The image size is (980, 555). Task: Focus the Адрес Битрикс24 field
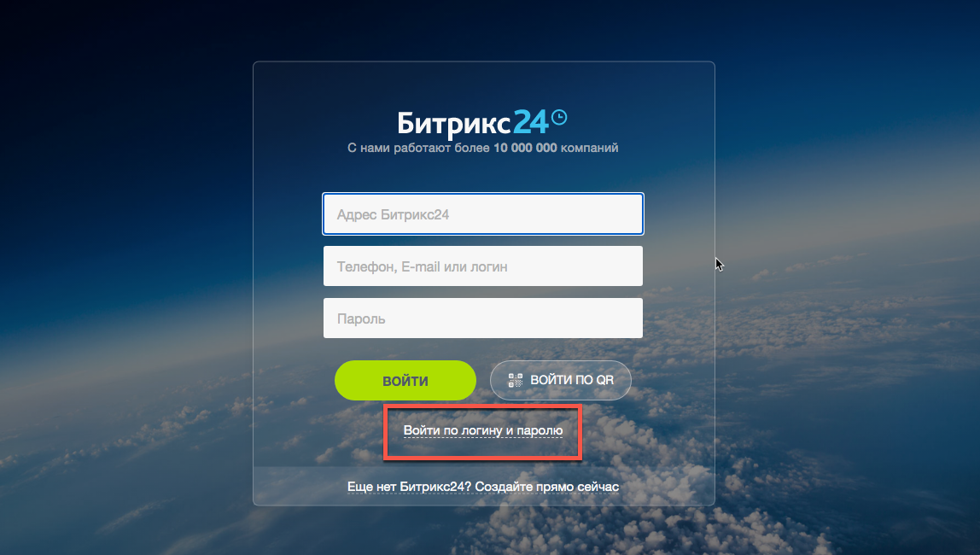click(483, 213)
